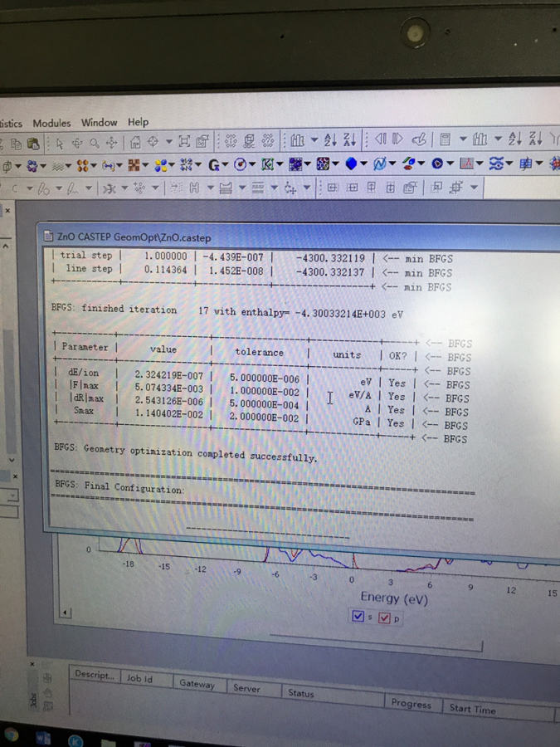
Task: Click the Gateway column header
Action: (x=199, y=684)
